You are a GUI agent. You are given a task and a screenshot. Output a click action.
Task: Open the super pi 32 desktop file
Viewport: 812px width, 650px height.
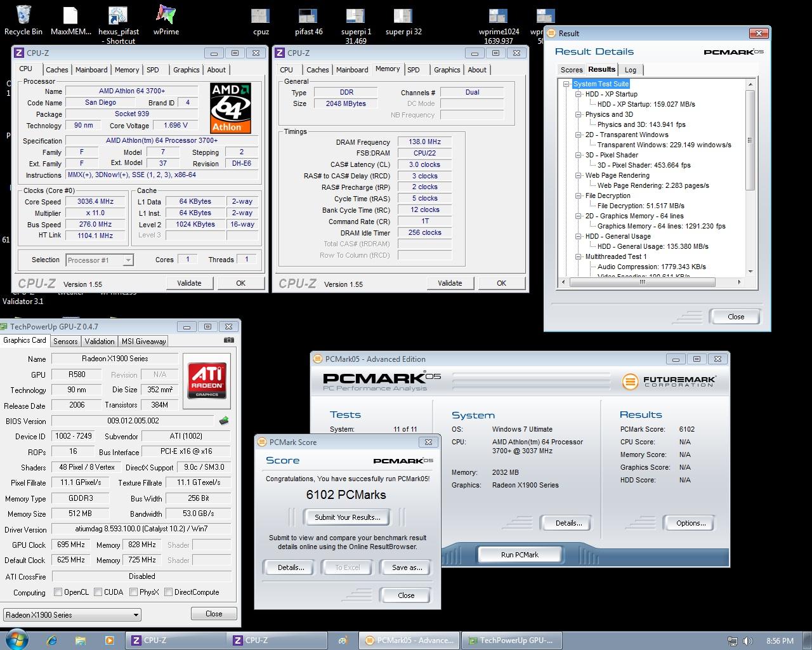pos(403,20)
